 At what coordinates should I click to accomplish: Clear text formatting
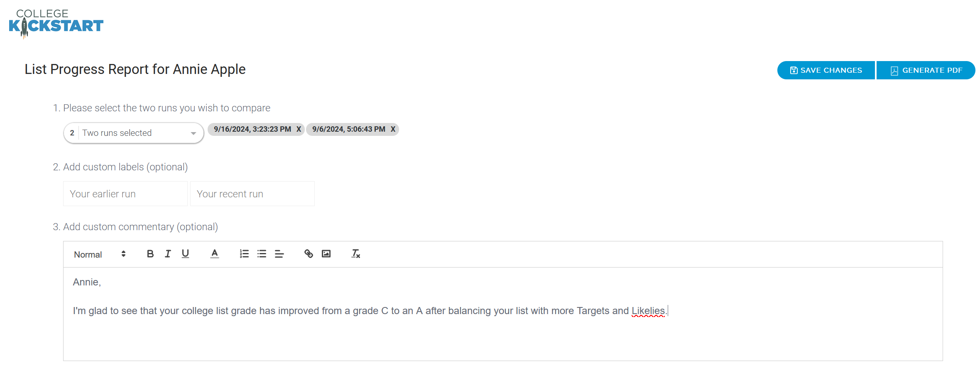pos(355,254)
